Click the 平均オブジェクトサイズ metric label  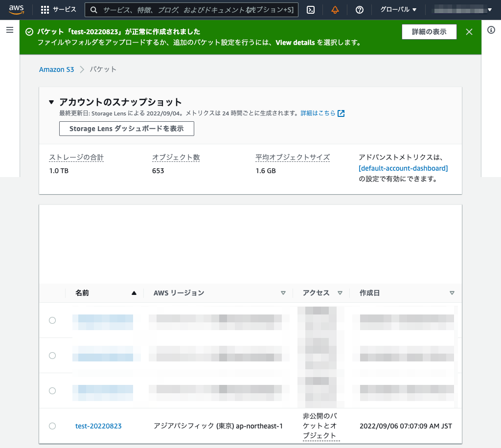click(293, 157)
